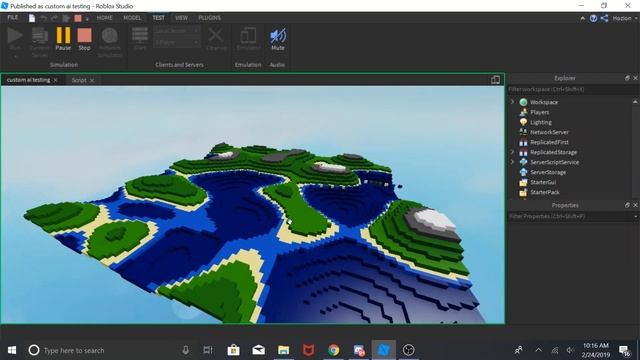Open the PLUGINS ribbon tab
The image size is (640, 360).
[x=209, y=18]
